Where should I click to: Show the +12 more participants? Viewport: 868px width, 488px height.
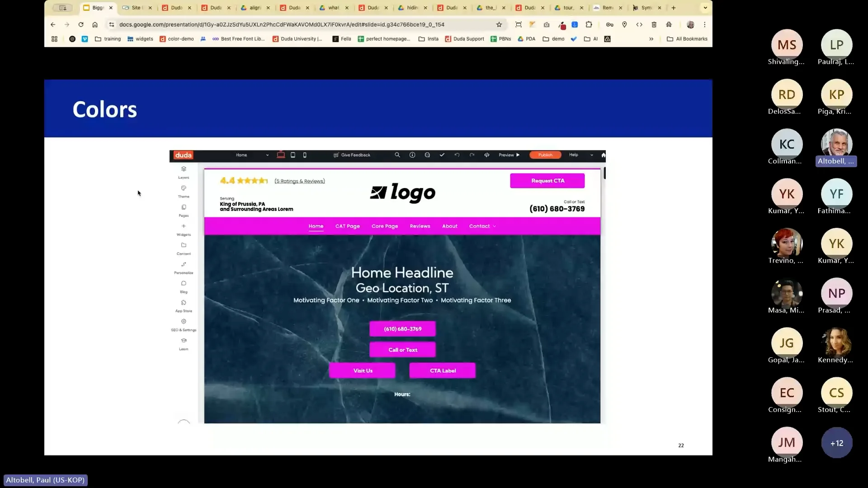pos(836,443)
